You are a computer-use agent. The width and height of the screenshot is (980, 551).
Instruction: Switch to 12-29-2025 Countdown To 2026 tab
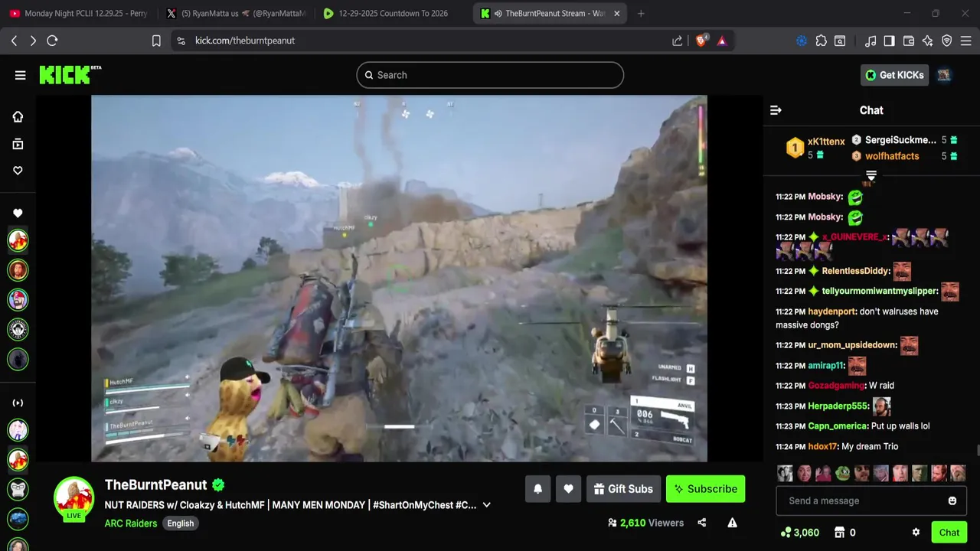[x=392, y=13]
